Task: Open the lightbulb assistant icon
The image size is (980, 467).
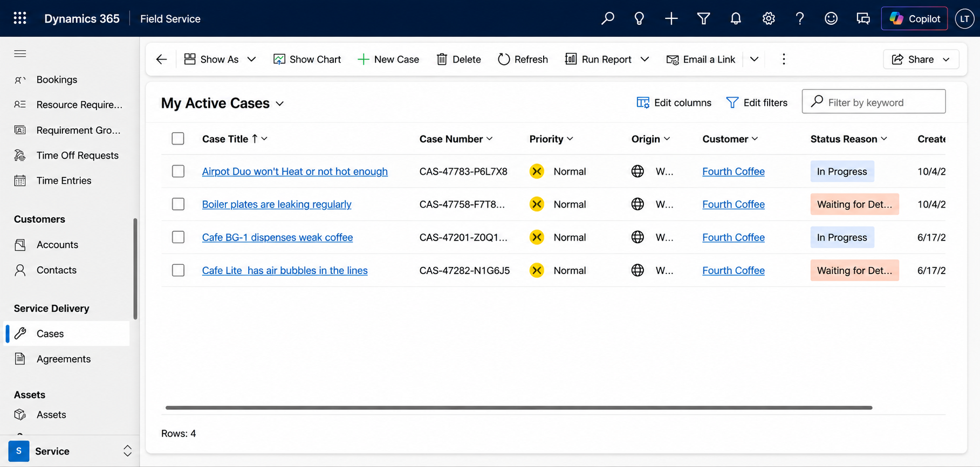Action: [x=639, y=18]
